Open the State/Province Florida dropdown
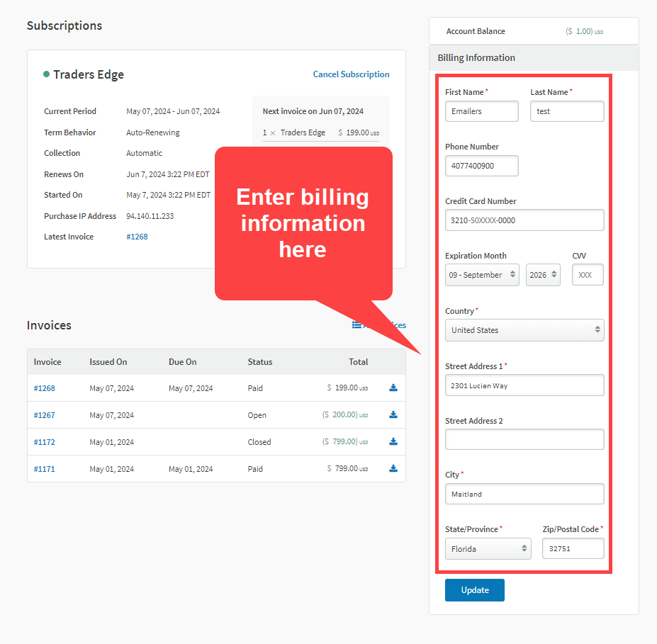This screenshot has height=644, width=657. tap(488, 548)
